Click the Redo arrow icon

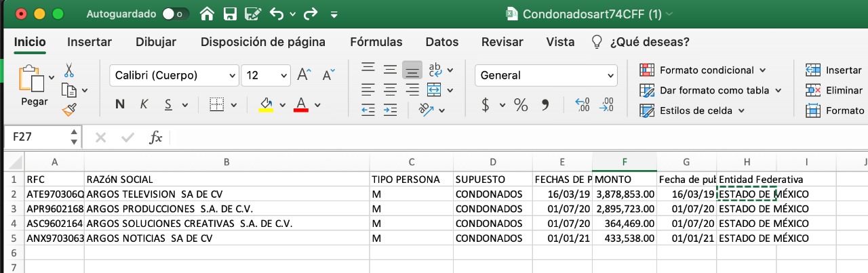tap(311, 14)
